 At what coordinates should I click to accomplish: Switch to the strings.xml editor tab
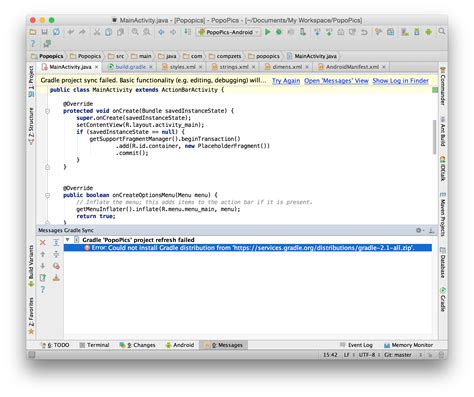click(234, 67)
